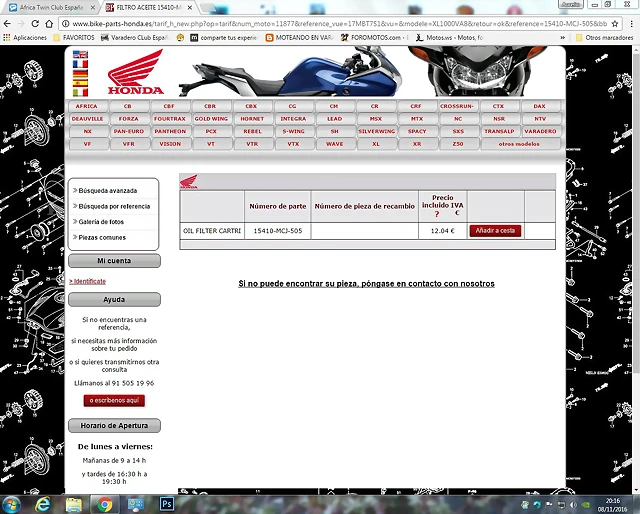This screenshot has height=514, width=640.
Task: Open Búsqueda avanzada link
Action: tap(108, 191)
